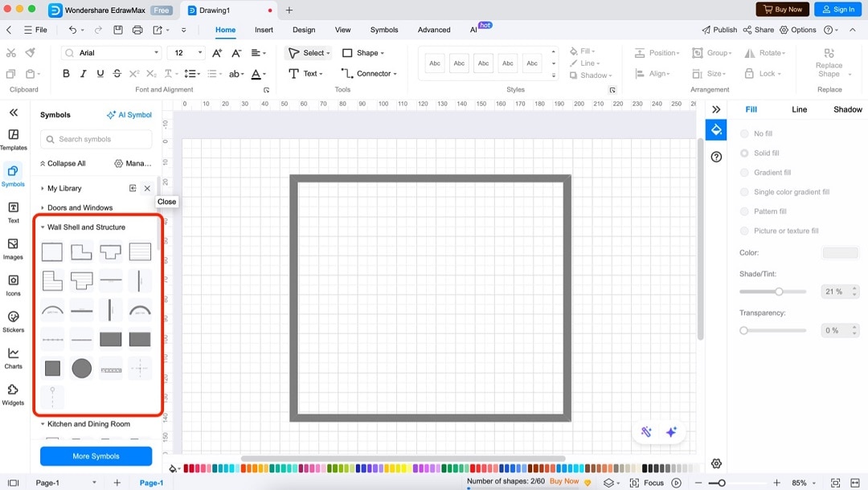Select Picture or texture fill
868x490 pixels.
(744, 231)
